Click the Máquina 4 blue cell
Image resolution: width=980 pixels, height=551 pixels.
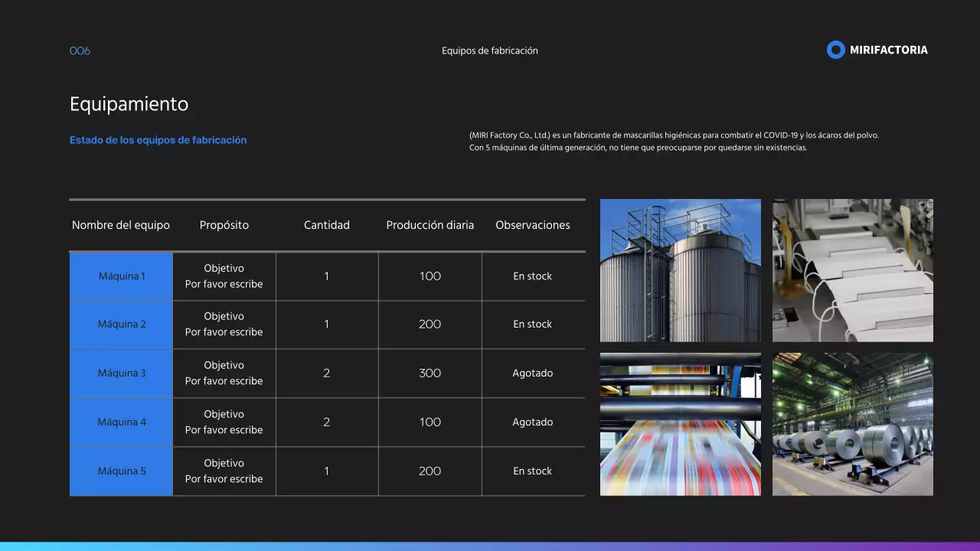pyautogui.click(x=121, y=422)
